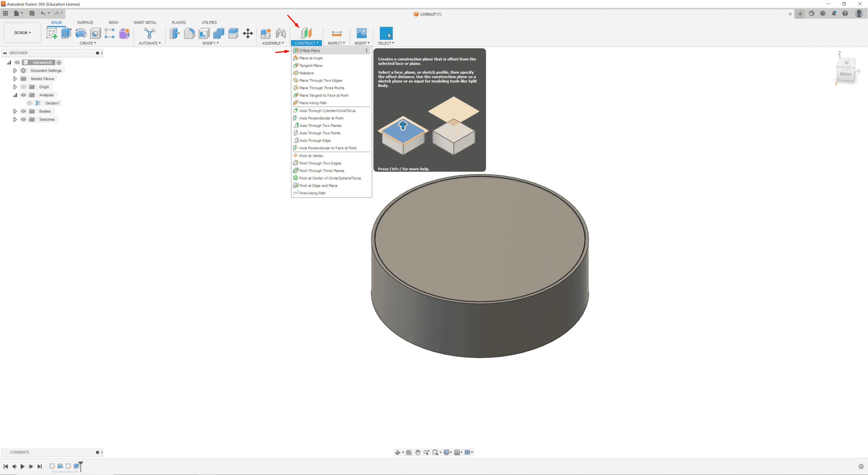Click the Create Sketch tool icon
868x475 pixels.
(52, 33)
